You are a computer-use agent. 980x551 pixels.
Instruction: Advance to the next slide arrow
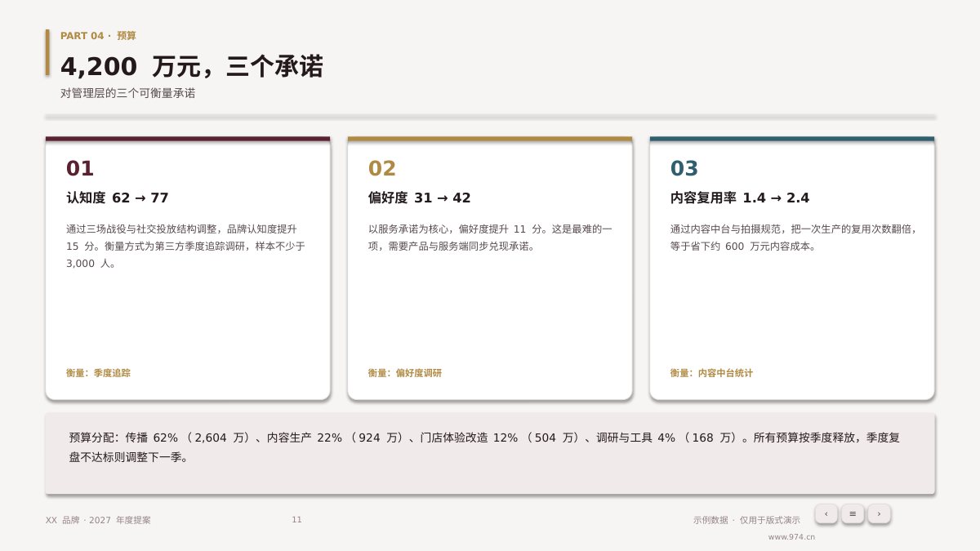tap(879, 513)
